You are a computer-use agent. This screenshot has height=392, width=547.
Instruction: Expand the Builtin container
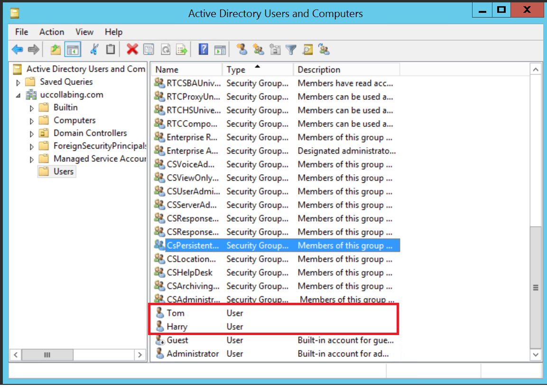[32, 108]
